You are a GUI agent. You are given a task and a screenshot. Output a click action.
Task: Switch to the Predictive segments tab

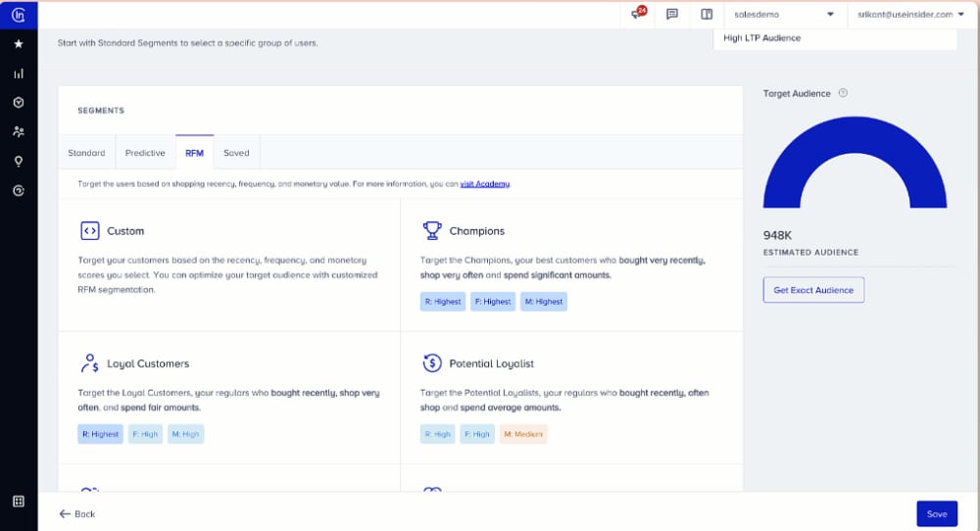point(145,153)
